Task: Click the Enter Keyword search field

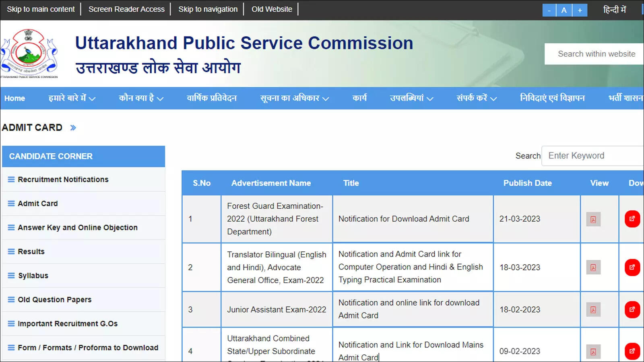Action: pos(593,156)
